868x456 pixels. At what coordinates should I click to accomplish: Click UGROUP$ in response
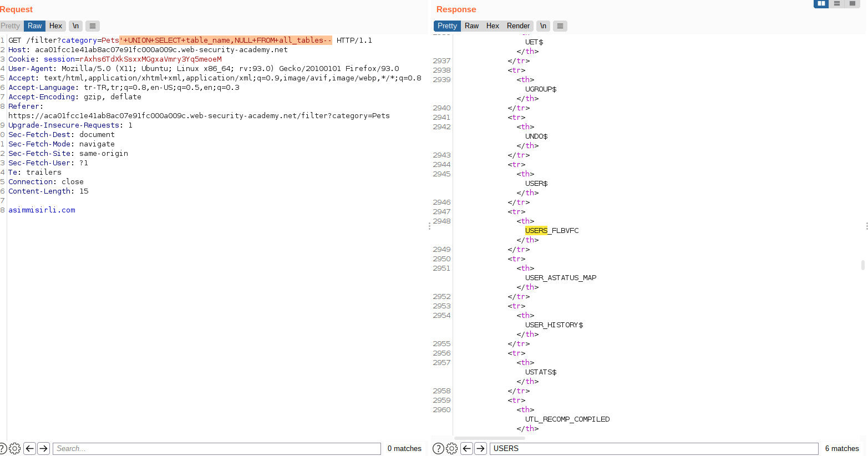(541, 89)
